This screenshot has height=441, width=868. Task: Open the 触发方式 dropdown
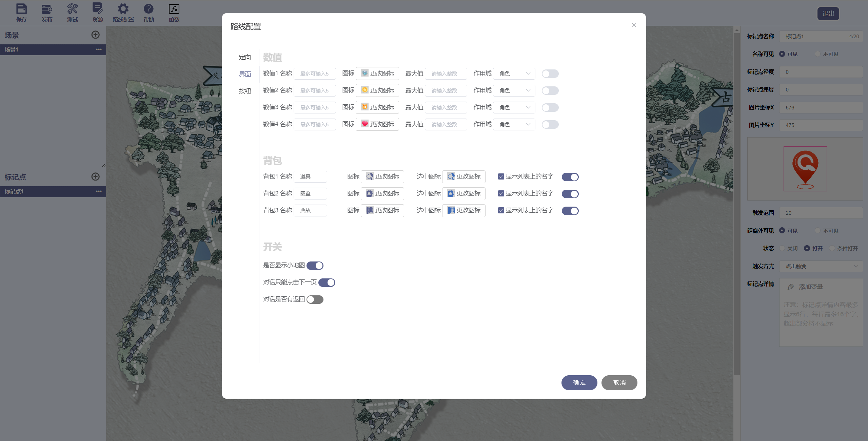[x=821, y=267]
